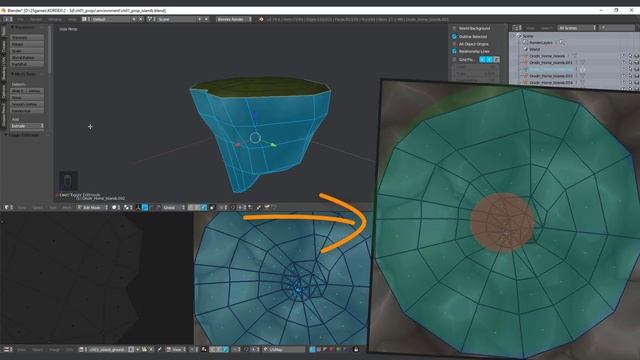Collapse the Scene tree in the outliner
The width and height of the screenshot is (640, 360).
coord(514,36)
